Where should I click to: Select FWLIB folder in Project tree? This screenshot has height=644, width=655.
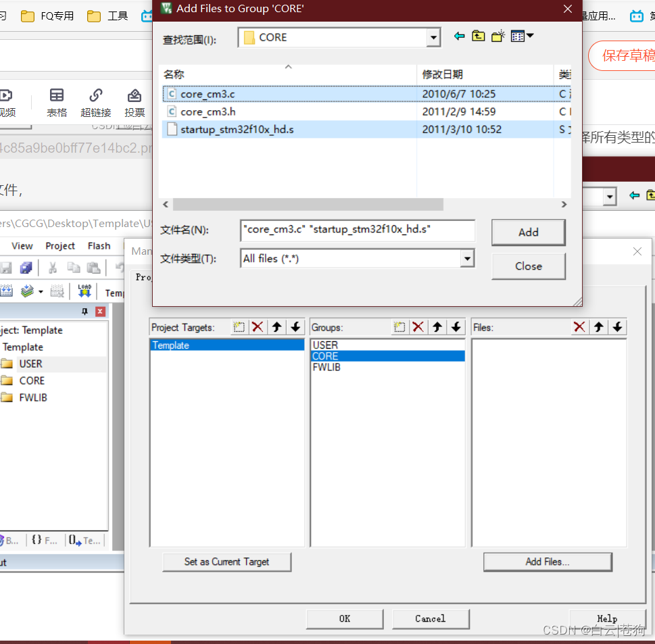tap(33, 397)
